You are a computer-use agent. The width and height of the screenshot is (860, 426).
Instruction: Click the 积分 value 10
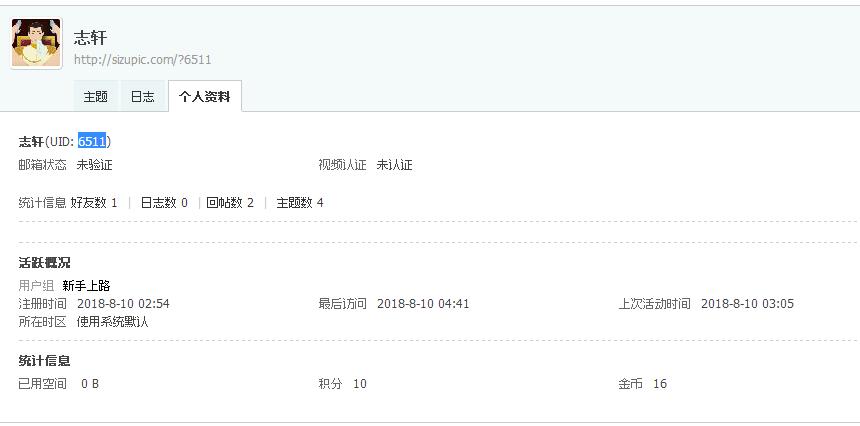[360, 384]
